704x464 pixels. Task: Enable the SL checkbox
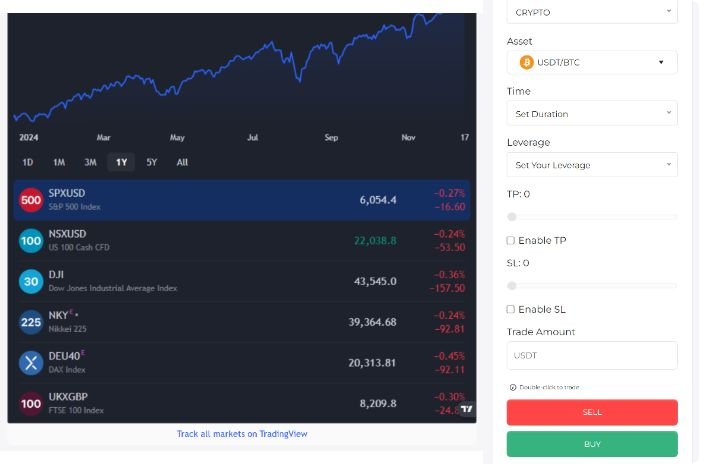pos(511,310)
